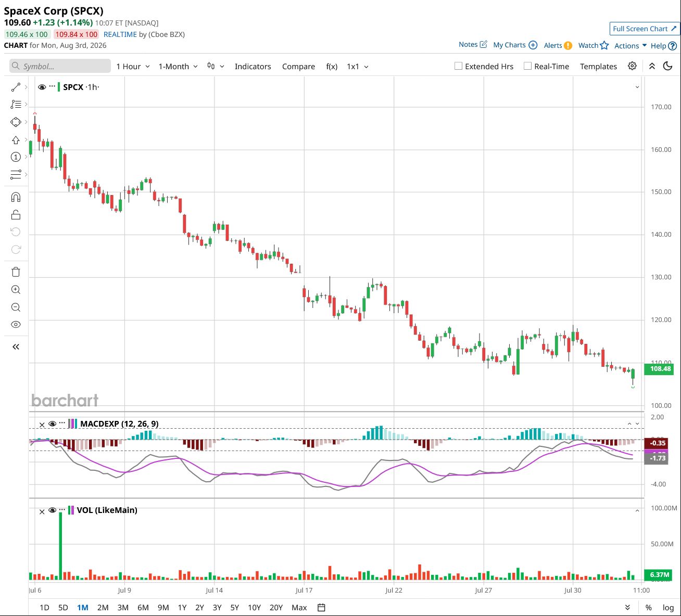Focus the Symbol search field
This screenshot has height=616, width=681.
[60, 66]
